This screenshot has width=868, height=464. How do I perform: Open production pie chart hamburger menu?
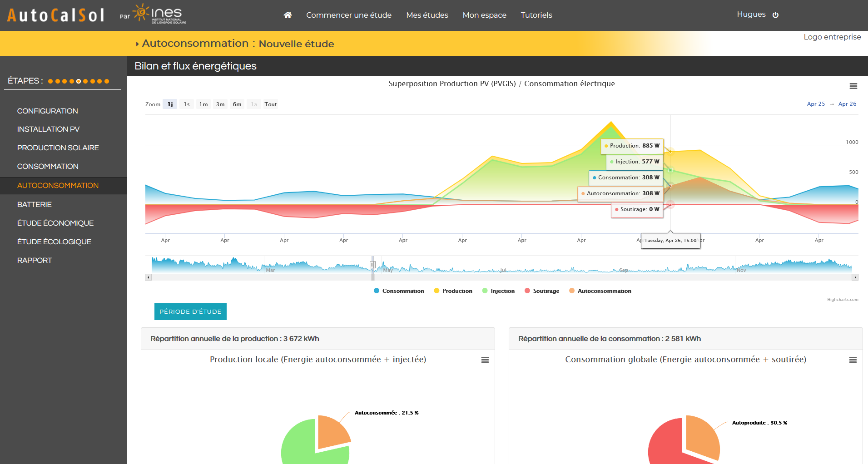point(485,360)
